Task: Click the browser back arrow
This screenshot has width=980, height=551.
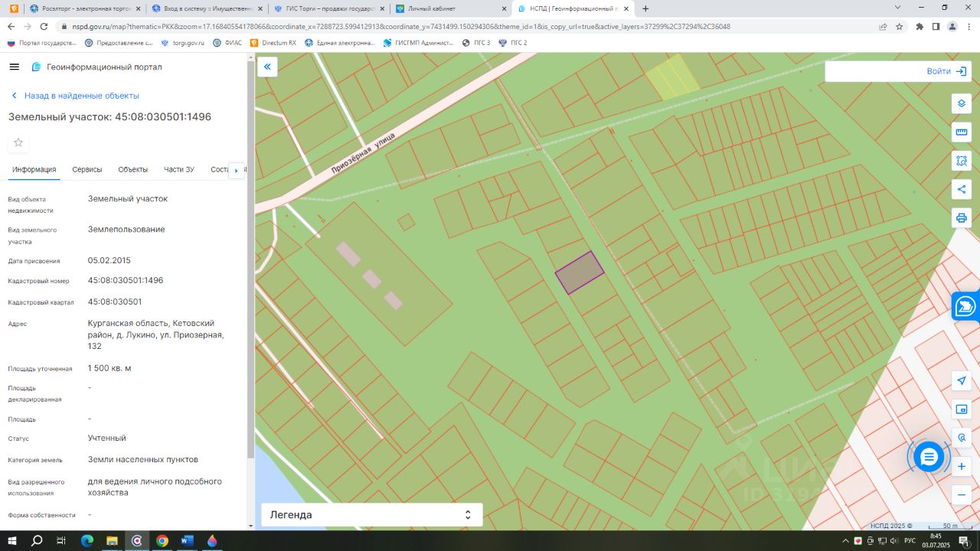Action: point(11,26)
